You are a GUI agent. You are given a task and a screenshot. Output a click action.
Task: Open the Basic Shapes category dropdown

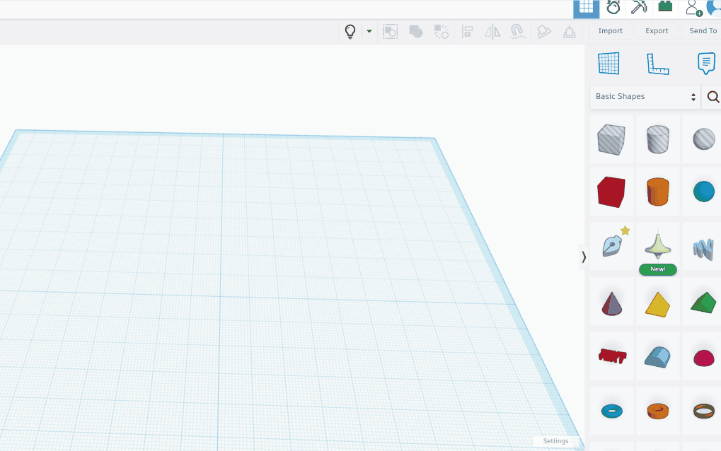pos(645,97)
